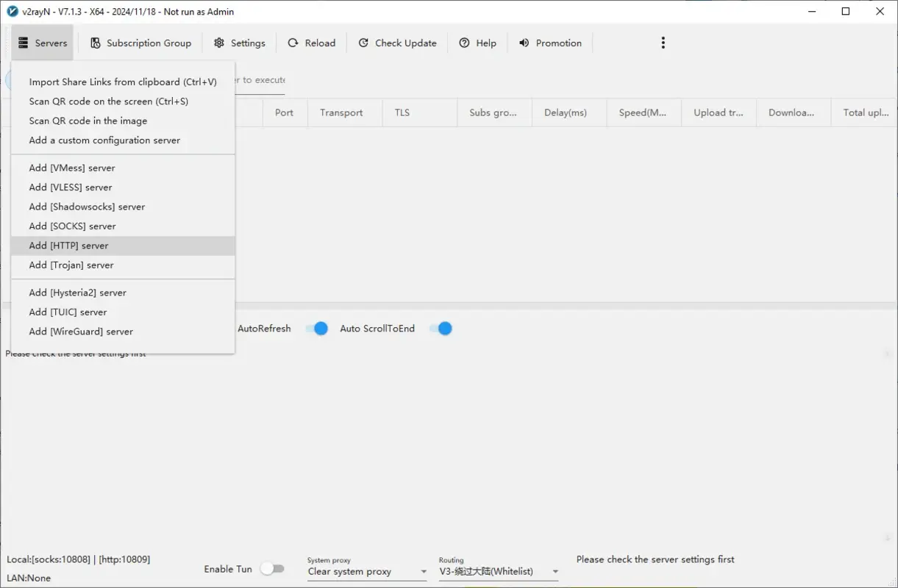The image size is (898, 588).
Task: Click the Promotion speaker icon
Action: pos(524,43)
